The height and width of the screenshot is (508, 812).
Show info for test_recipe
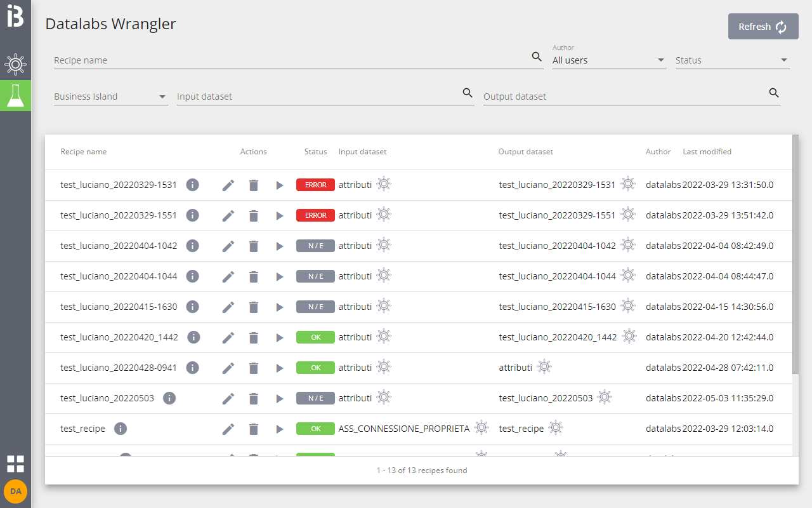121,429
